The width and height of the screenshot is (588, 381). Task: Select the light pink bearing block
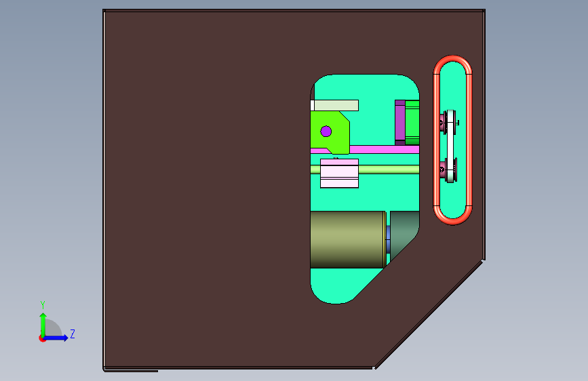[339, 174]
